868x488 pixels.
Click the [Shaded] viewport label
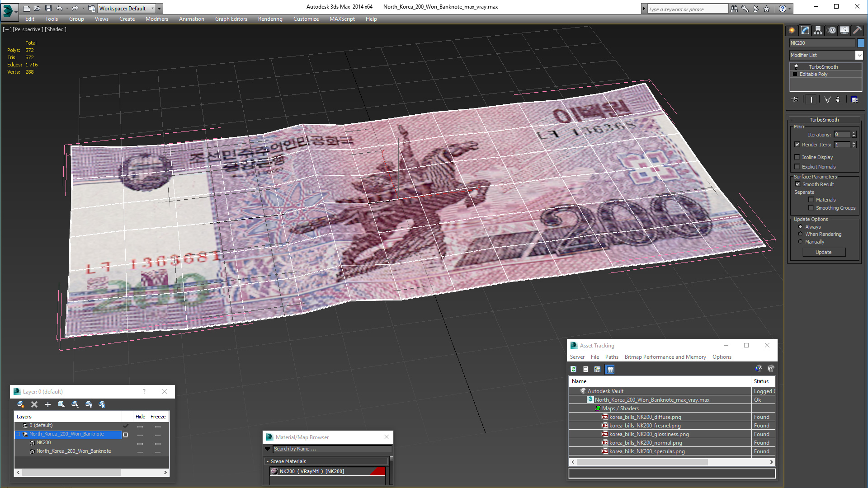pyautogui.click(x=56, y=29)
